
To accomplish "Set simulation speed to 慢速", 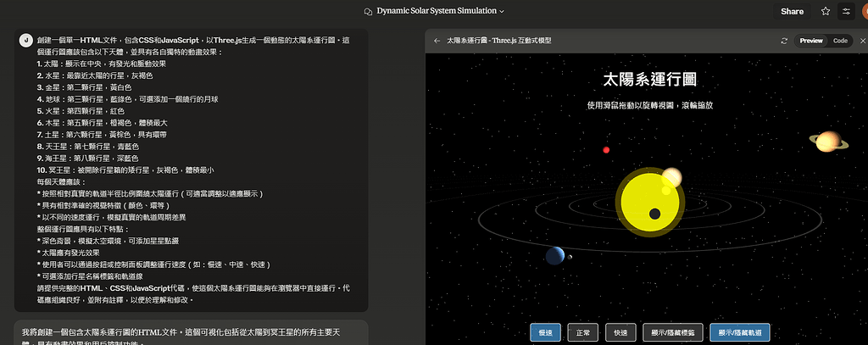I will (x=545, y=333).
